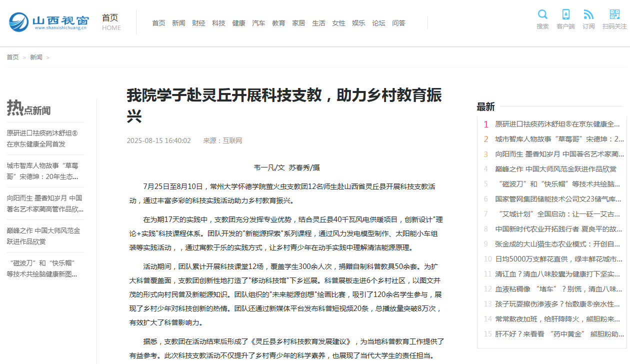Image resolution: width=630 pixels, height=364 pixels.
Task: Click 问答 in the navigation bar
Action: pos(398,23)
